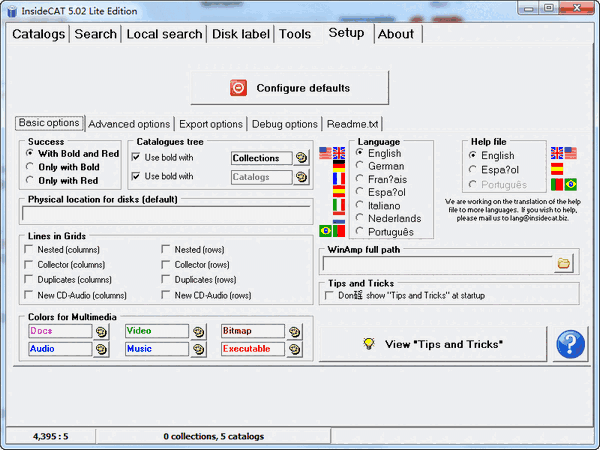
Task: Enable Duplicates (columns) grid lines
Action: [x=28, y=279]
